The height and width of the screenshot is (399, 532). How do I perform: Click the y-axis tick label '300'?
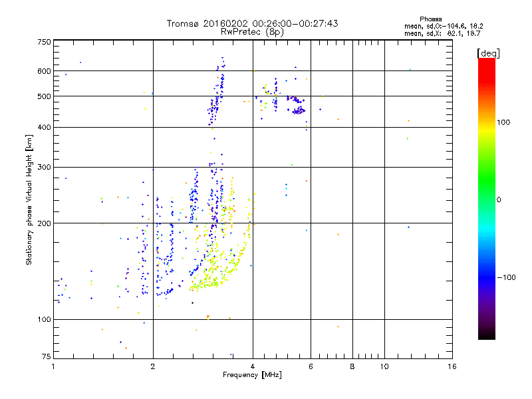44,167
